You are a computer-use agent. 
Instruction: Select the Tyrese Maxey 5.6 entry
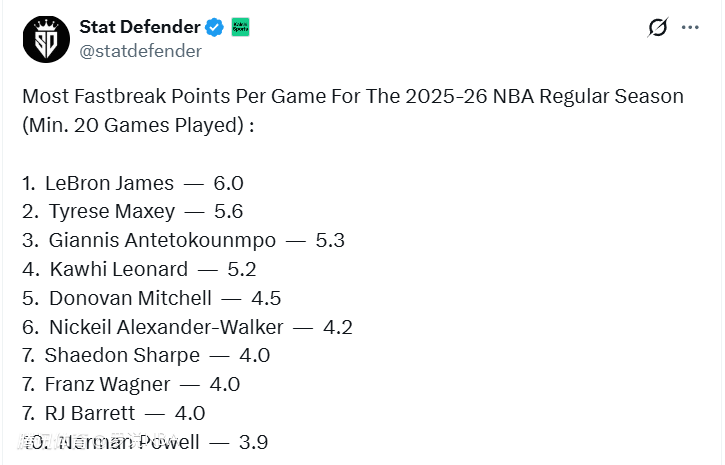coord(133,212)
